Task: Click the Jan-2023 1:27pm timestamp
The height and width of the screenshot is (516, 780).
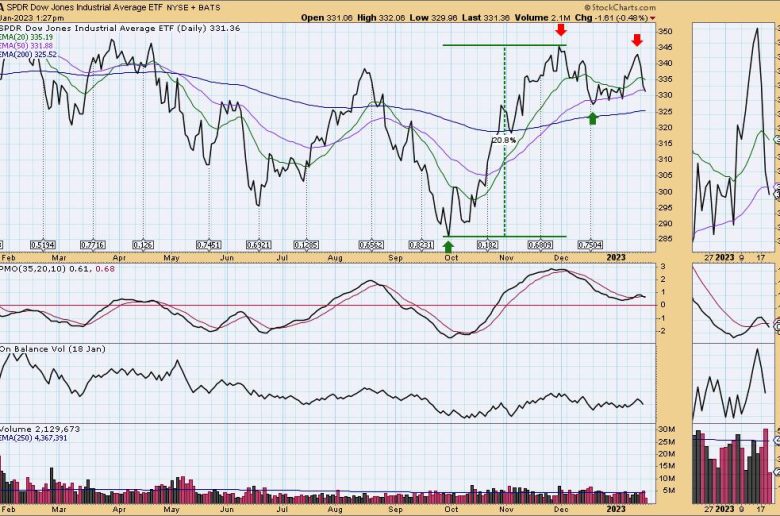Action: 32,18
